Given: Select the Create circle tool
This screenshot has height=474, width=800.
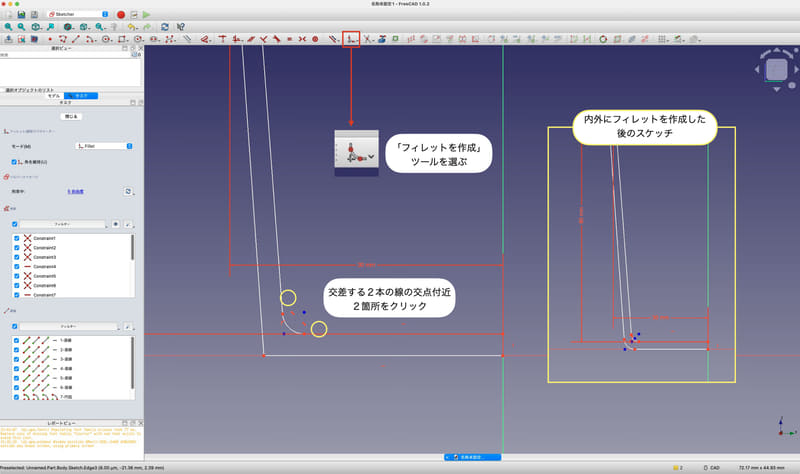Looking at the screenshot, I should (x=106, y=39).
